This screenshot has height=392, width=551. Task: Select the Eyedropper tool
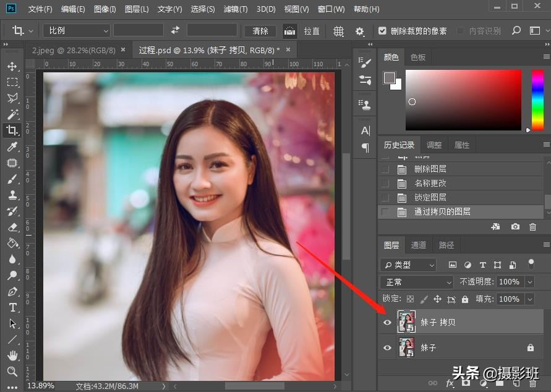tap(12, 147)
